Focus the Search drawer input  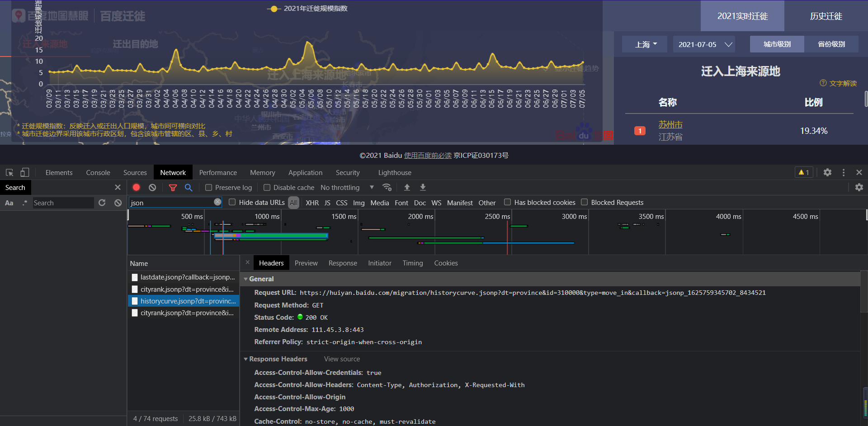tap(63, 203)
